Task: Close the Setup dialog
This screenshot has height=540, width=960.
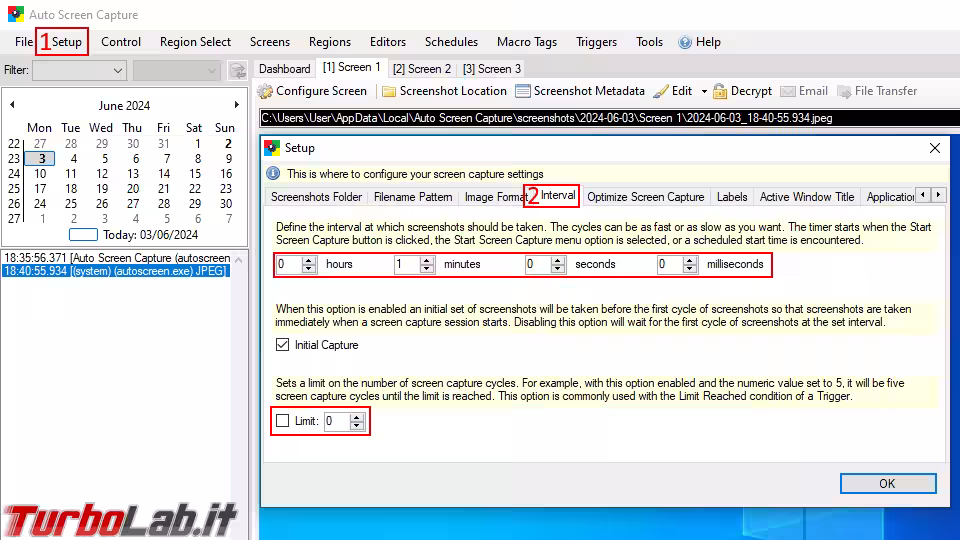Action: [x=934, y=148]
